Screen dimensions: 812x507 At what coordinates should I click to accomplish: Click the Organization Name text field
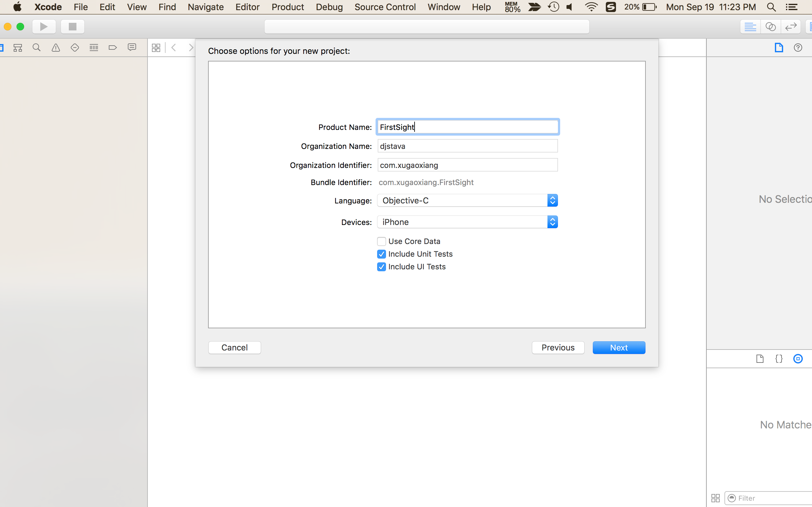(467, 146)
